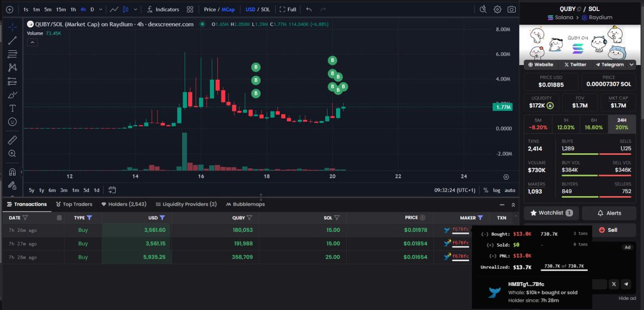Minimize the transactions panel

[502, 205]
